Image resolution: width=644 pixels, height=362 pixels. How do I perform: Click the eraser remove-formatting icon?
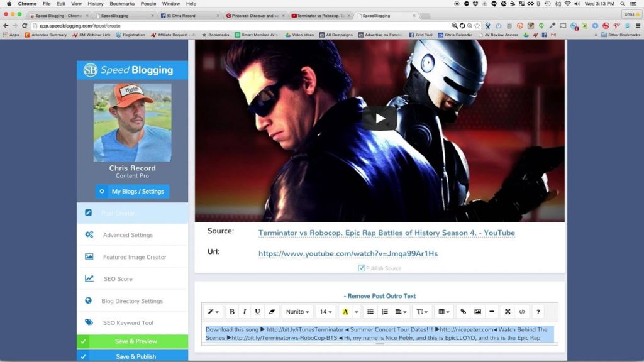[272, 312]
